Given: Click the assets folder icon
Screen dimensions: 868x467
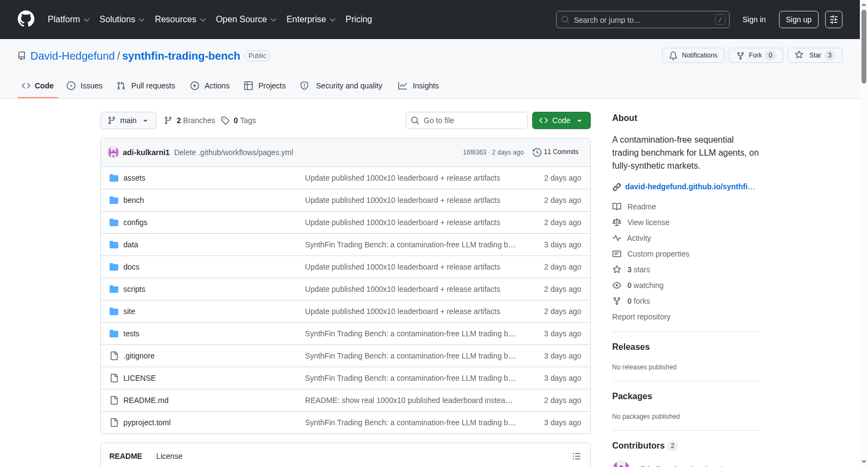Looking at the screenshot, I should (114, 178).
